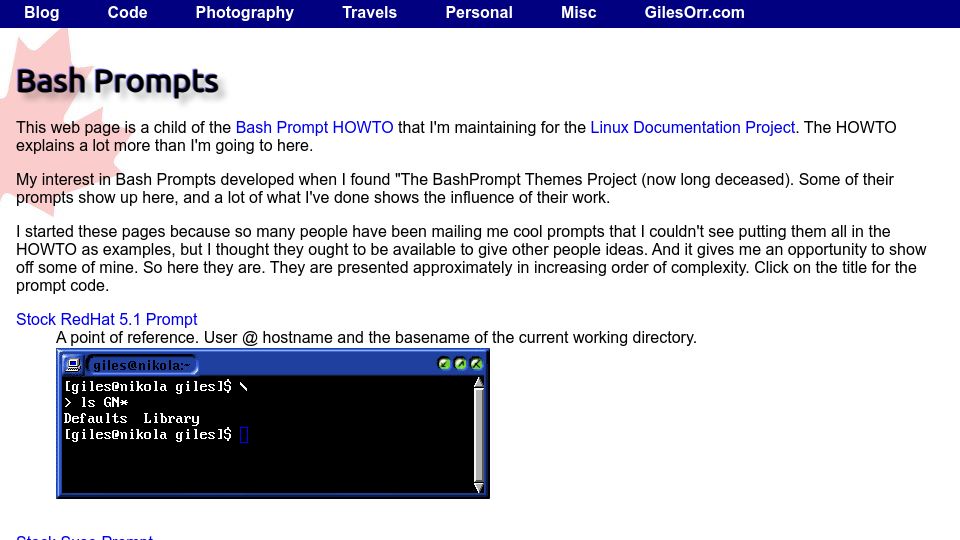The height and width of the screenshot is (540, 960).
Task: Go to the Code section
Action: pyautogui.click(x=127, y=12)
